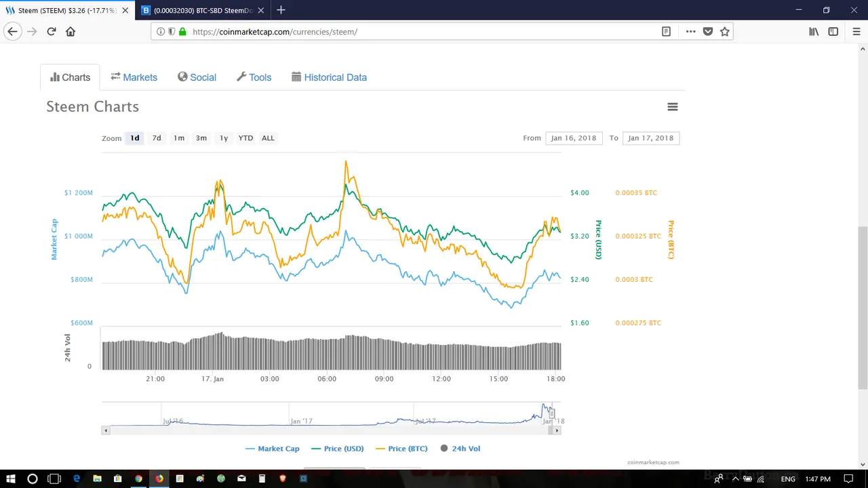Open File Explorer from taskbar

(x=97, y=479)
